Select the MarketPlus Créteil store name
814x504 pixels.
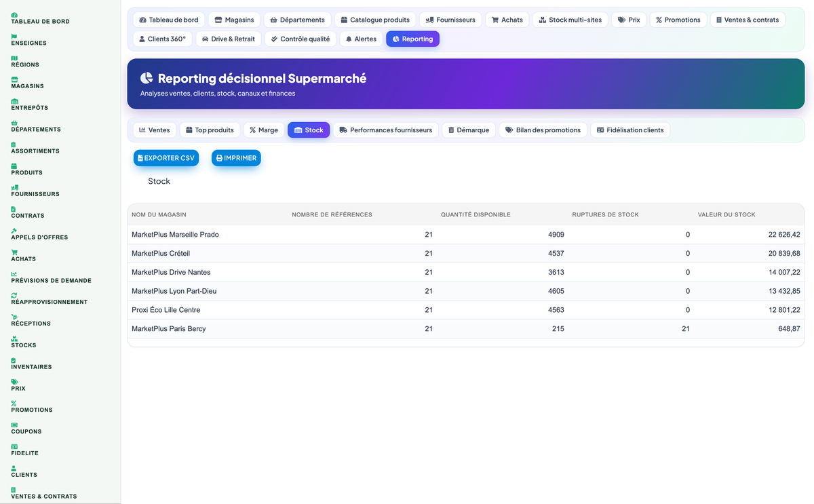click(x=161, y=254)
